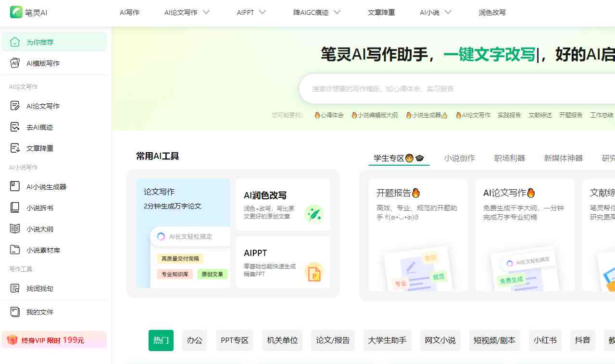Click the 去AI痕迹 sidebar icon
Image resolution: width=615 pixels, height=364 pixels.
point(15,127)
